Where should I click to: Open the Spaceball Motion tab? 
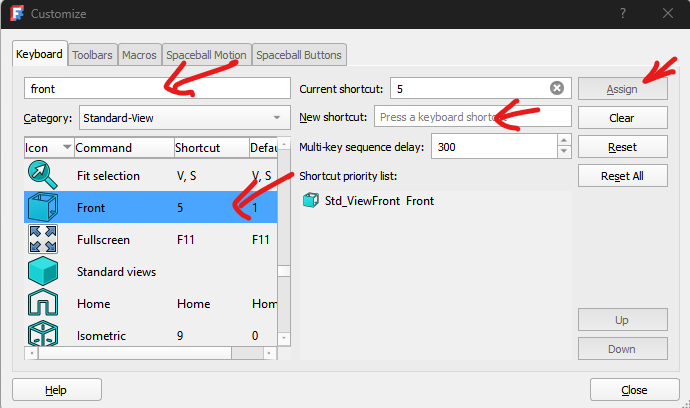tap(206, 55)
